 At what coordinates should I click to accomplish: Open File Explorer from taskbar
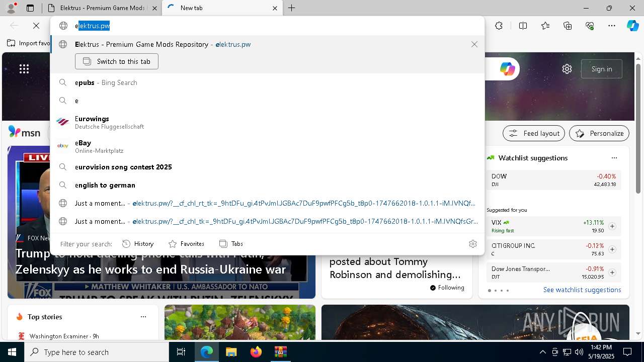coord(231,352)
